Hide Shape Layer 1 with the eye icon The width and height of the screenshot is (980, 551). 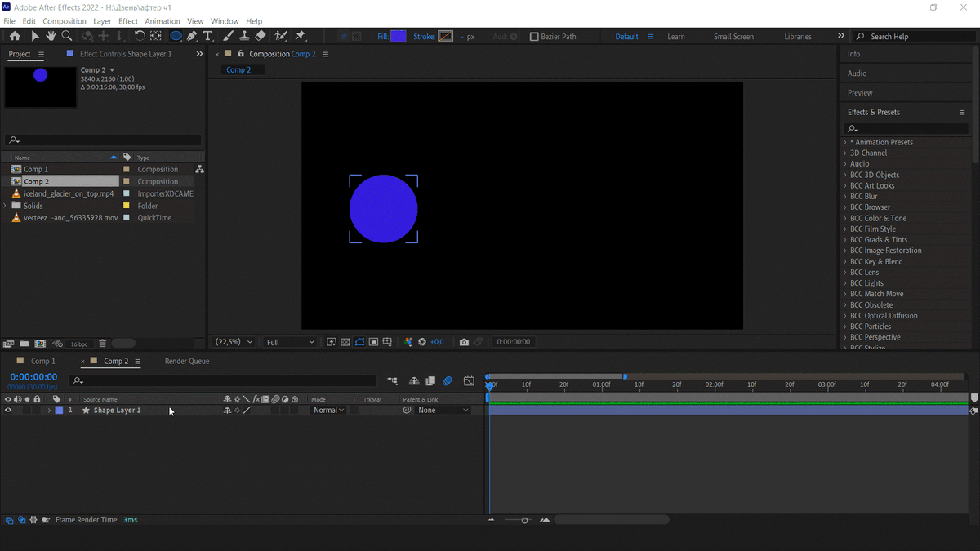[8, 411]
